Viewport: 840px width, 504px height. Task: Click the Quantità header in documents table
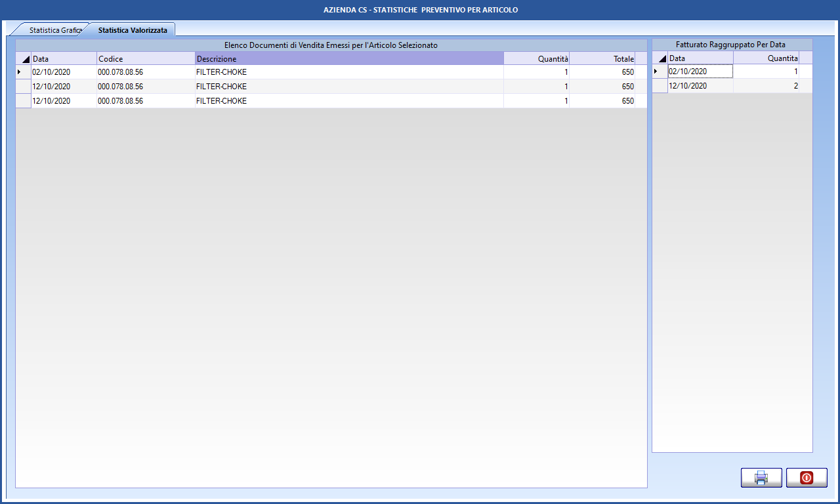[536, 58]
